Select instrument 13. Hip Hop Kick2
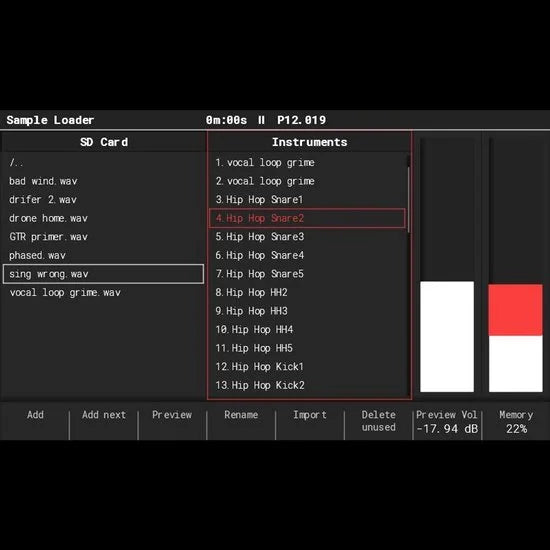Viewport: 550px width, 550px height. point(307,385)
